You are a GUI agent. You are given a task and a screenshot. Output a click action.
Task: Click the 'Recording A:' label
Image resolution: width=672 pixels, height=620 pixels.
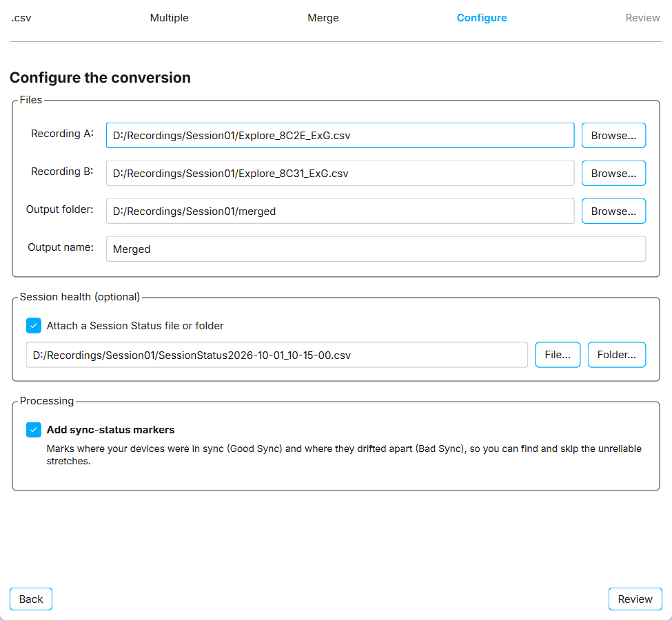pos(62,134)
